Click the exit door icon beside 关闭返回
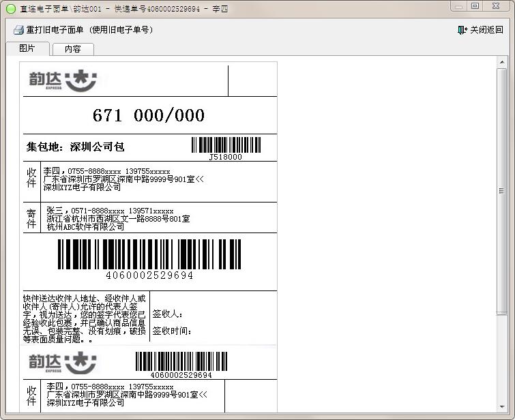The width and height of the screenshot is (515, 420). tap(462, 30)
